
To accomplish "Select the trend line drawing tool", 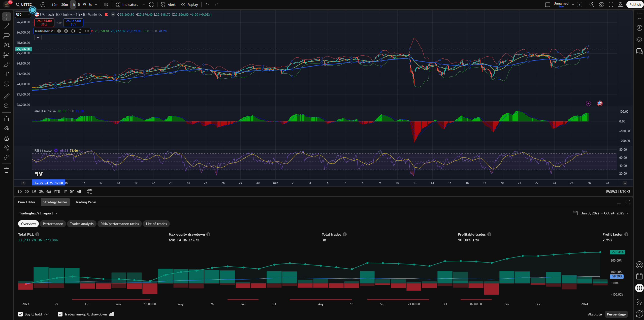I will click(x=7, y=26).
